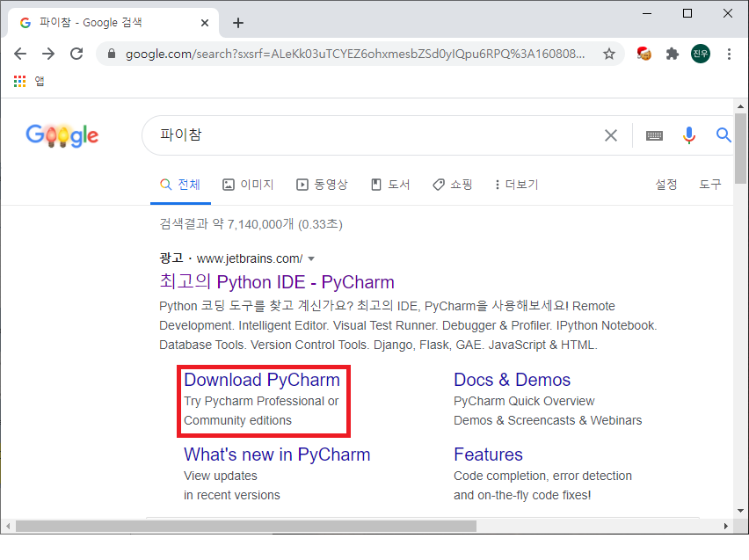Open the Docs & Demos link

[x=512, y=380]
